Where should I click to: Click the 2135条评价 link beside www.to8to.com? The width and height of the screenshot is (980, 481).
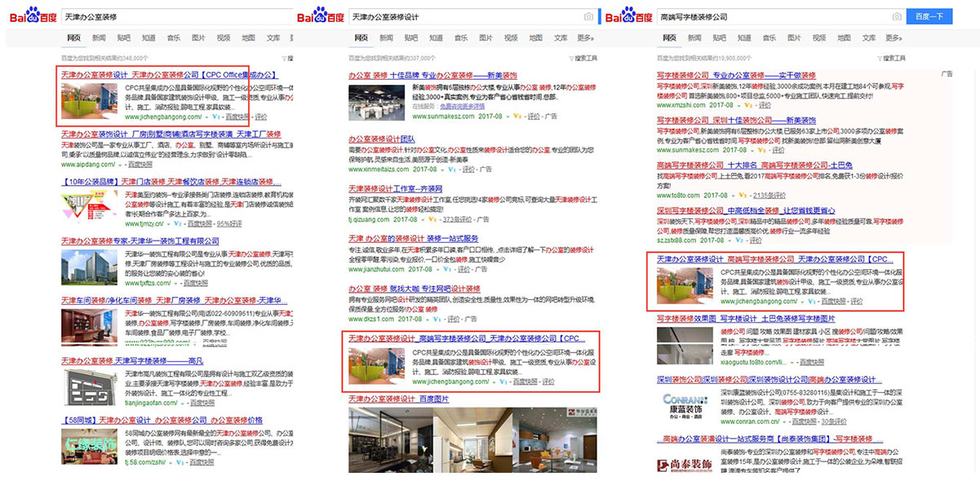[769, 196]
